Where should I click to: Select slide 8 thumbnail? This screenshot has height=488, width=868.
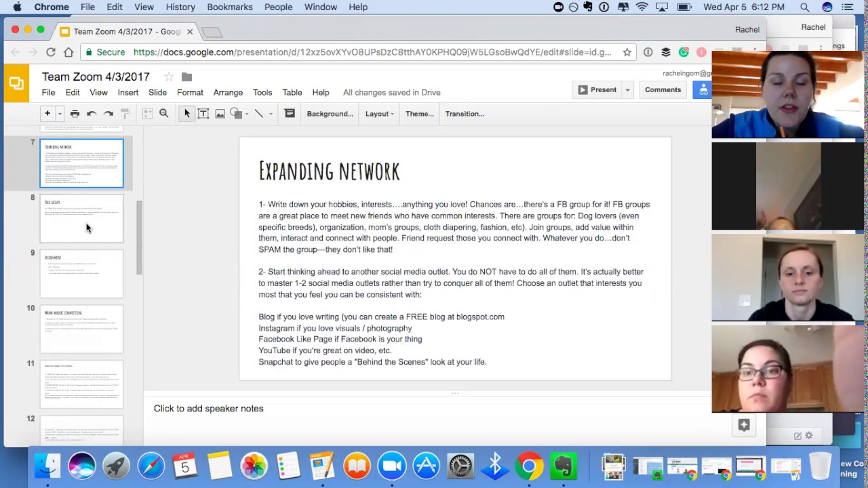[x=81, y=219]
